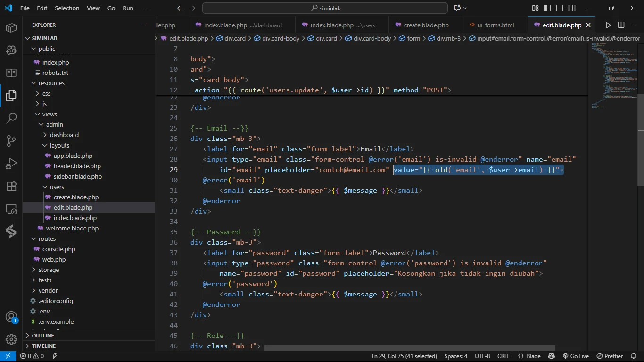Open the Accounts menu icon
Viewport: 644px width, 362px height.
11,317
